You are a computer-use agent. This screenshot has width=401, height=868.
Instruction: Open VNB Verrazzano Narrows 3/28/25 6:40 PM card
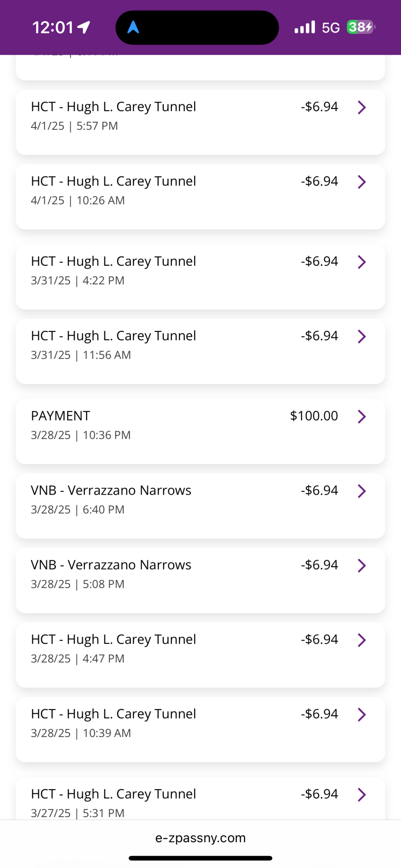click(x=200, y=506)
